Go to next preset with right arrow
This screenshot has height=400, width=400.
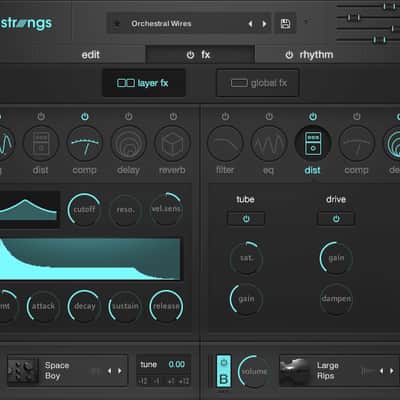(264, 24)
